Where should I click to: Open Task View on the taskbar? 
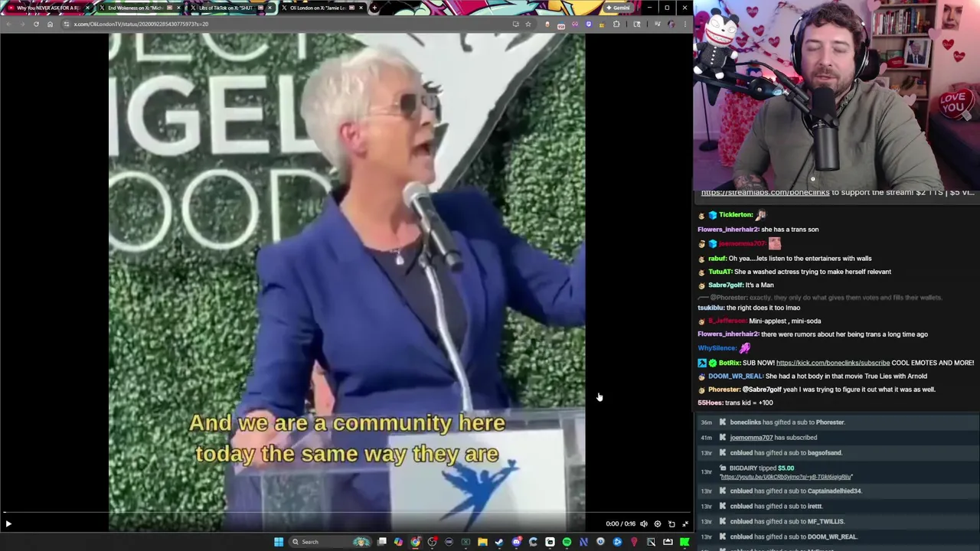(382, 542)
